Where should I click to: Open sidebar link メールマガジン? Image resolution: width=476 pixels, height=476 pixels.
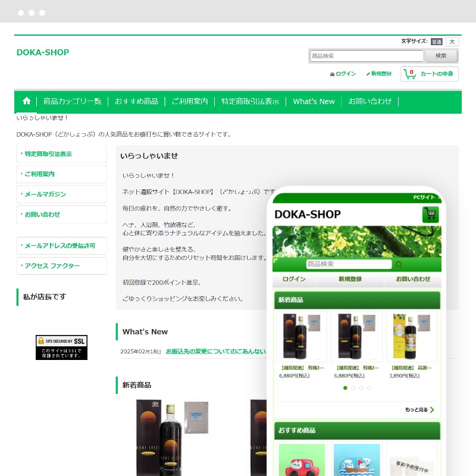coord(61,195)
